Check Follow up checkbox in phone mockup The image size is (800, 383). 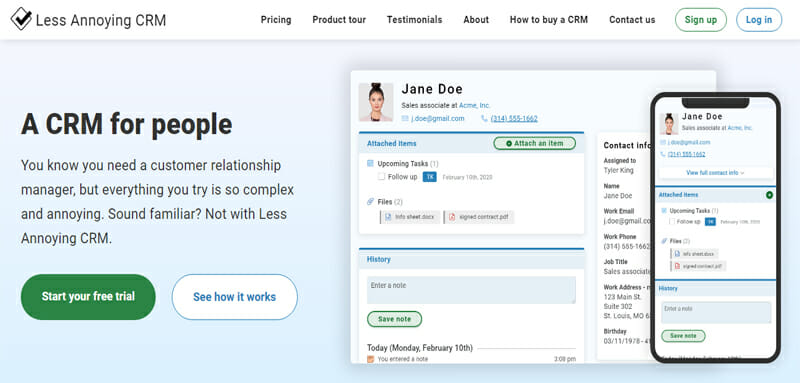click(x=672, y=222)
